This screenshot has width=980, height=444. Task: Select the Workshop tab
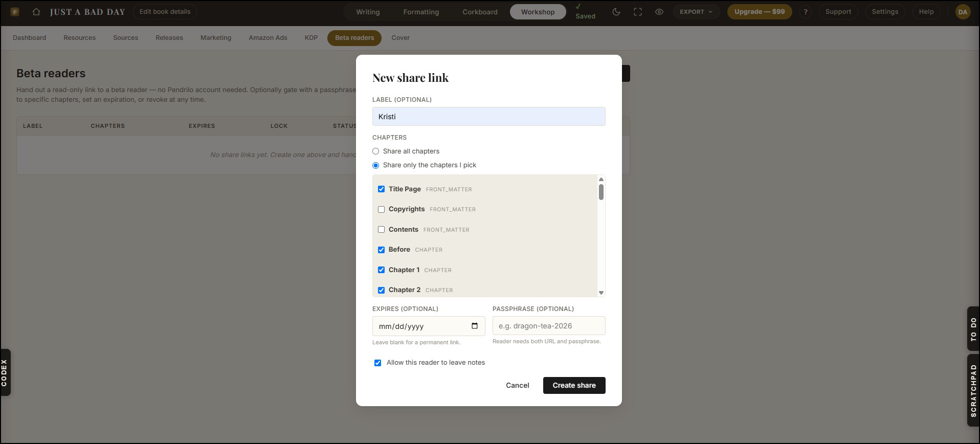[x=538, y=12]
